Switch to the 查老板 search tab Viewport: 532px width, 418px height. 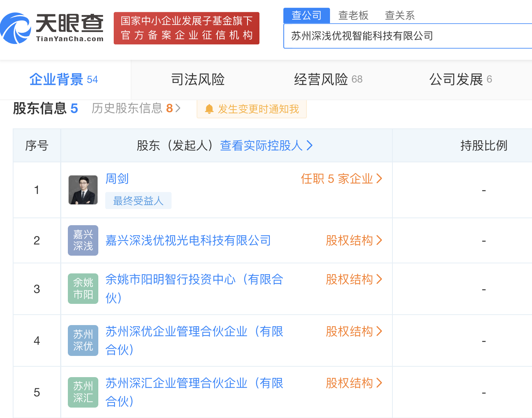pyautogui.click(x=354, y=15)
